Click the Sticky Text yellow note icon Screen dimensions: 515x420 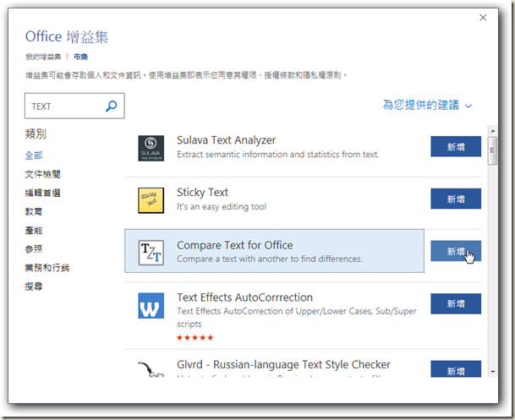pos(151,200)
